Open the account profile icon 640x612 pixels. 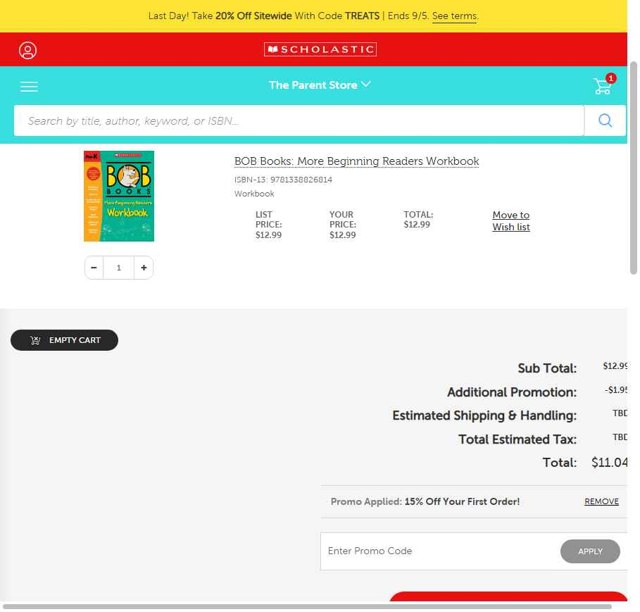[28, 50]
